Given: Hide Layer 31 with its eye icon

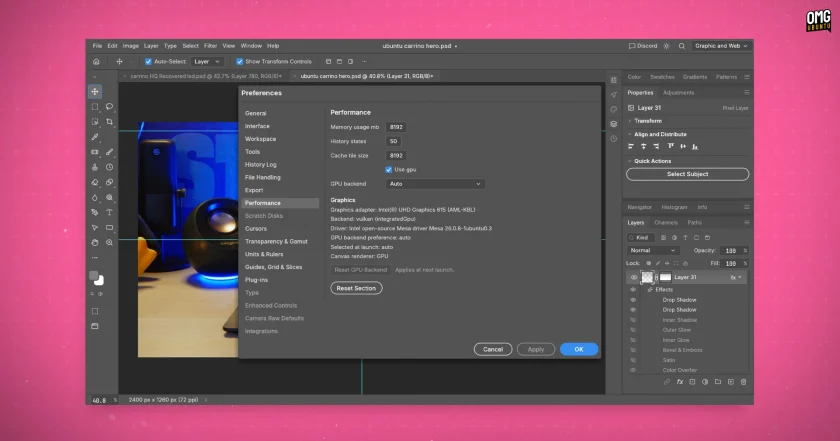Looking at the screenshot, I should [634, 278].
